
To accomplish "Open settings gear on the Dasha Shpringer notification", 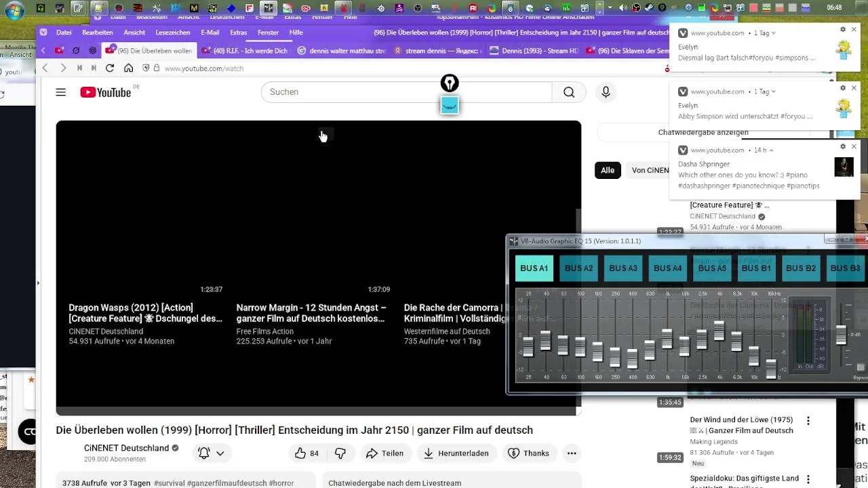I will [843, 146].
